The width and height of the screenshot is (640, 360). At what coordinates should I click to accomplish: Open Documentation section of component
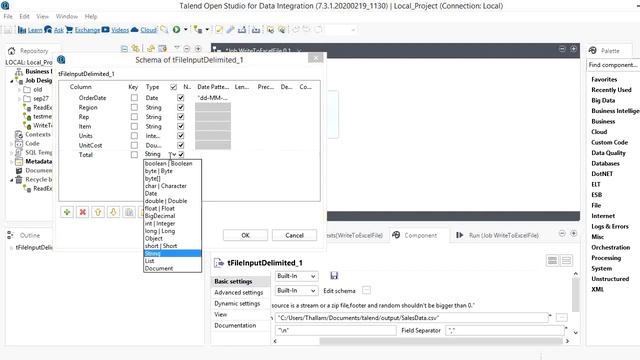[235, 325]
